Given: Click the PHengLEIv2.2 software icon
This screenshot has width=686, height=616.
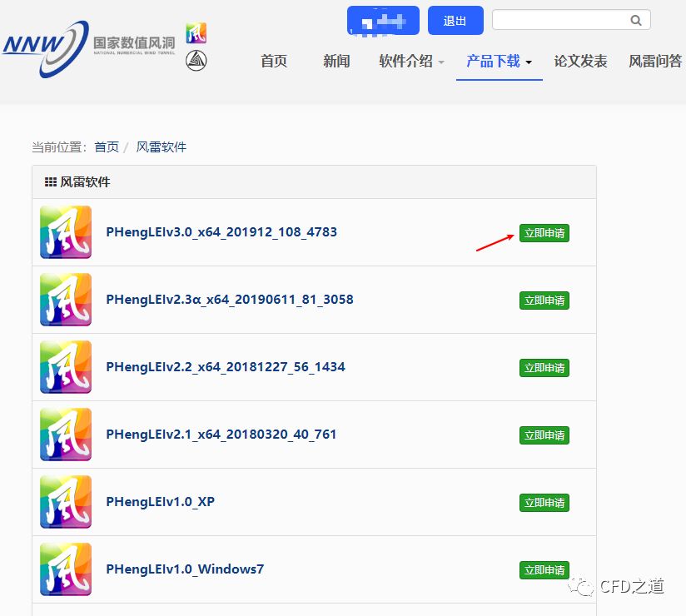Looking at the screenshot, I should [66, 367].
